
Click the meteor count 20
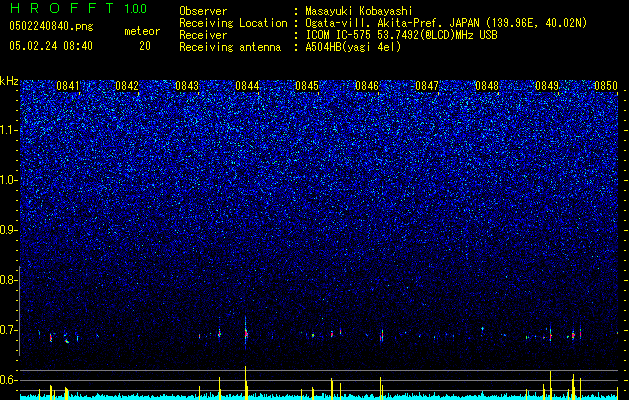click(145, 46)
